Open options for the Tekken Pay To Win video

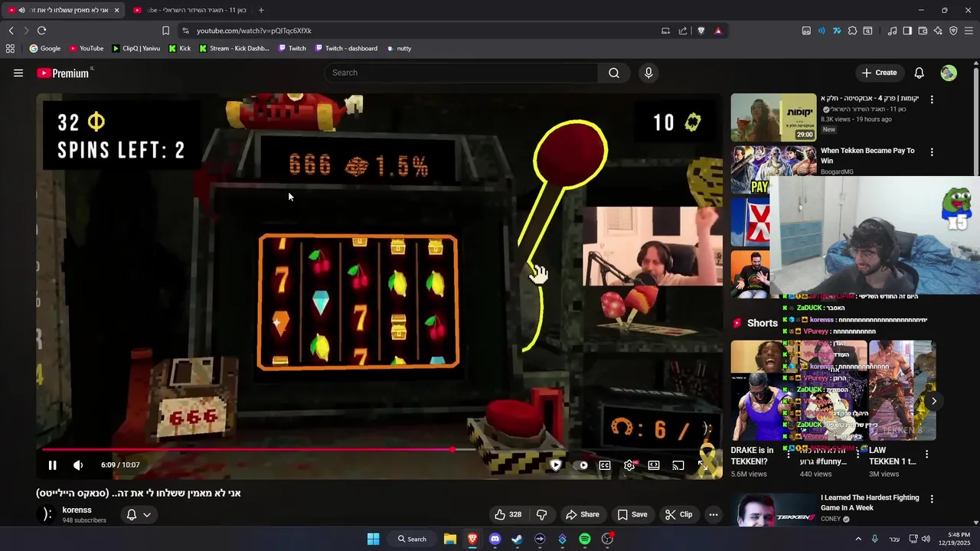click(x=932, y=152)
